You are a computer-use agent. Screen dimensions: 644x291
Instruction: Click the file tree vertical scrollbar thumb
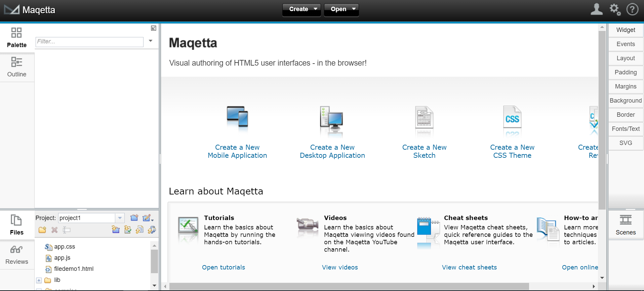coord(154,261)
